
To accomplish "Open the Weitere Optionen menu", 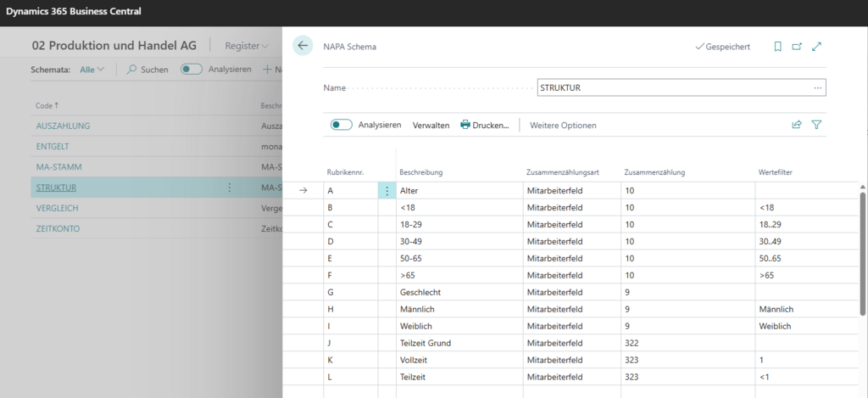I will [x=563, y=126].
